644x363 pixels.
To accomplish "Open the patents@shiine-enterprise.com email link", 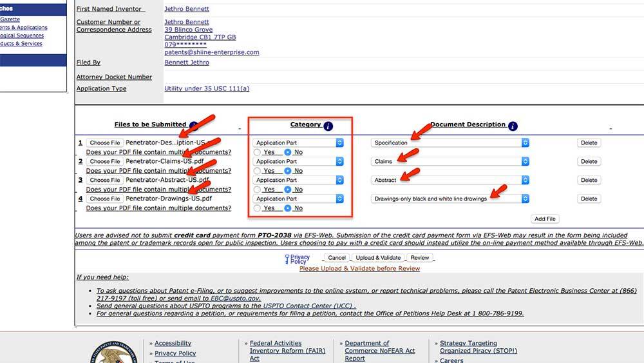I will [x=212, y=52].
